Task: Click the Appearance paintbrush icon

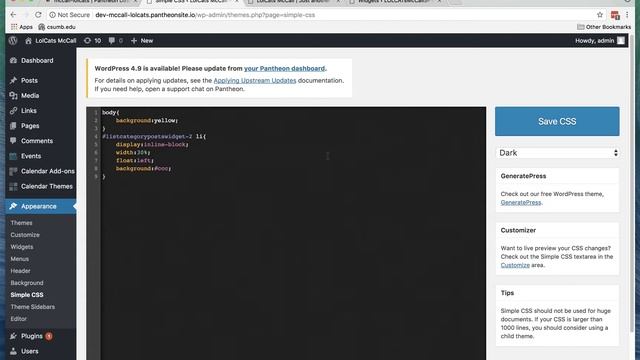Action: tap(13, 206)
